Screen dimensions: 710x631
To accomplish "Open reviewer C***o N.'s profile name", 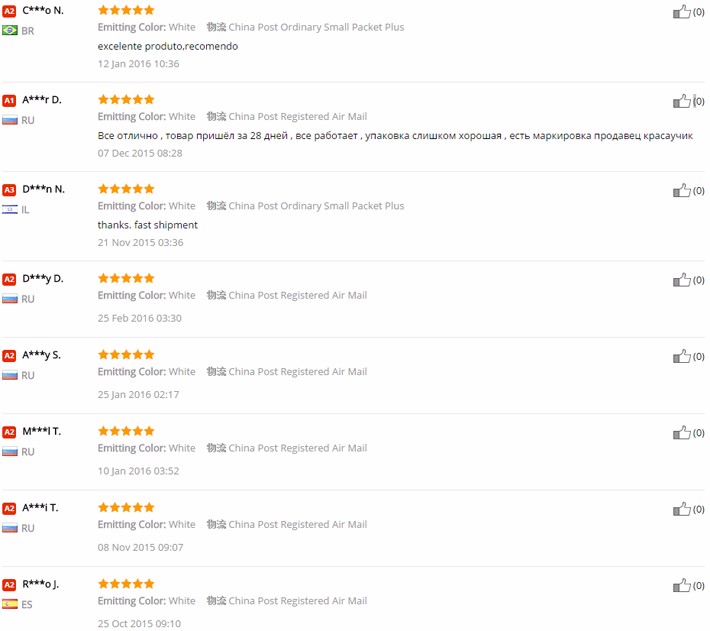I will click(x=43, y=10).
